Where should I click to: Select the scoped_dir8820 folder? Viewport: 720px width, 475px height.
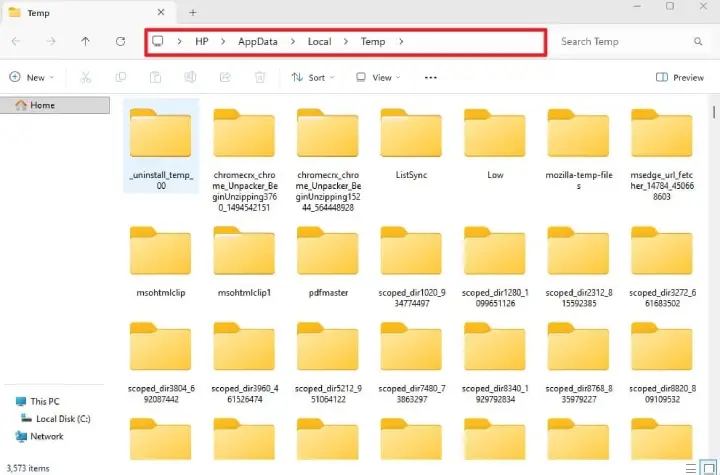pos(662,363)
